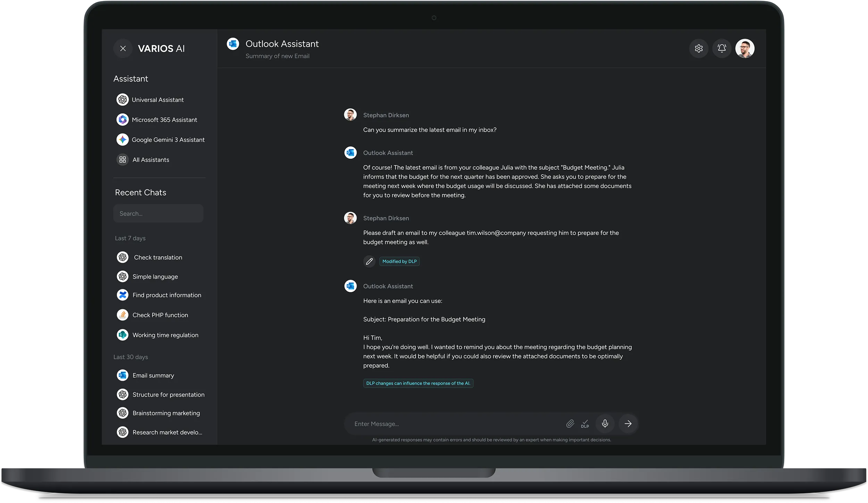This screenshot has height=503, width=868.
Task: Click the Last 7 days heading
Action: [x=130, y=238]
